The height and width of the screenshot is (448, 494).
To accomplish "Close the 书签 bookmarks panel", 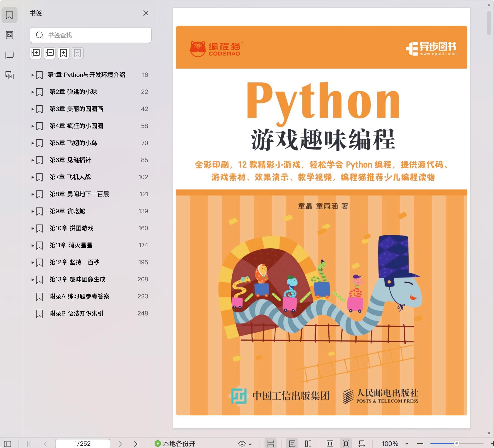I will pyautogui.click(x=146, y=13).
